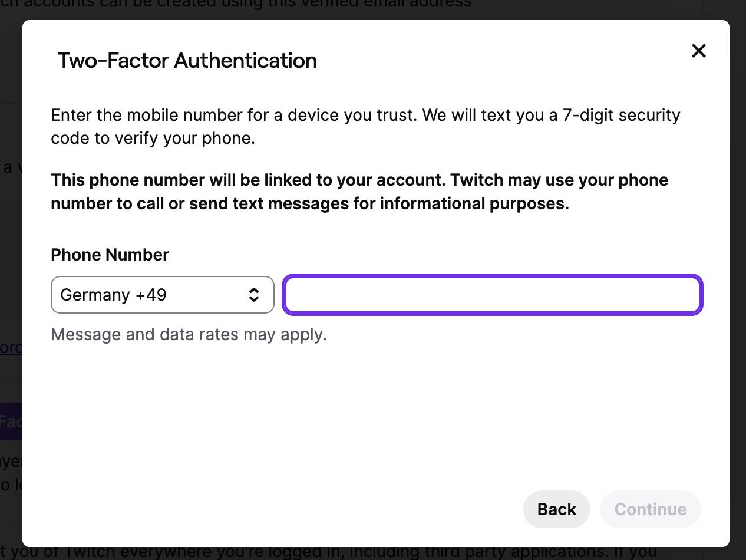
Task: Click the 'Enter the mobile number' instruction text
Action: [236, 116]
